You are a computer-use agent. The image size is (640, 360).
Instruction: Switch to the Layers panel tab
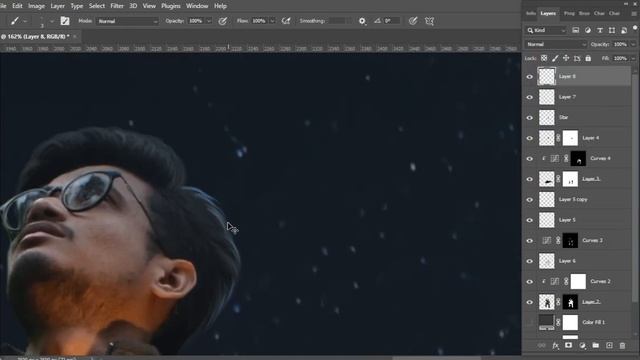(x=548, y=13)
